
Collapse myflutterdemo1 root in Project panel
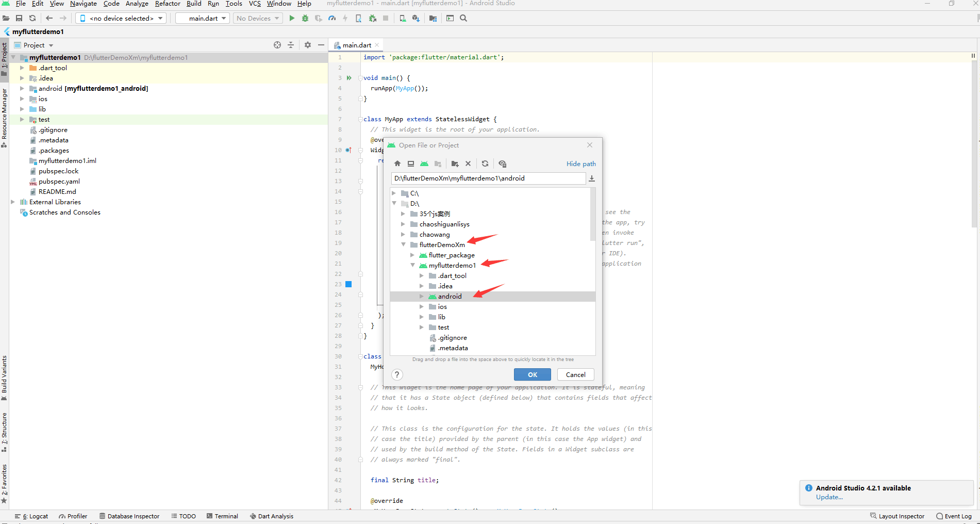(13, 57)
